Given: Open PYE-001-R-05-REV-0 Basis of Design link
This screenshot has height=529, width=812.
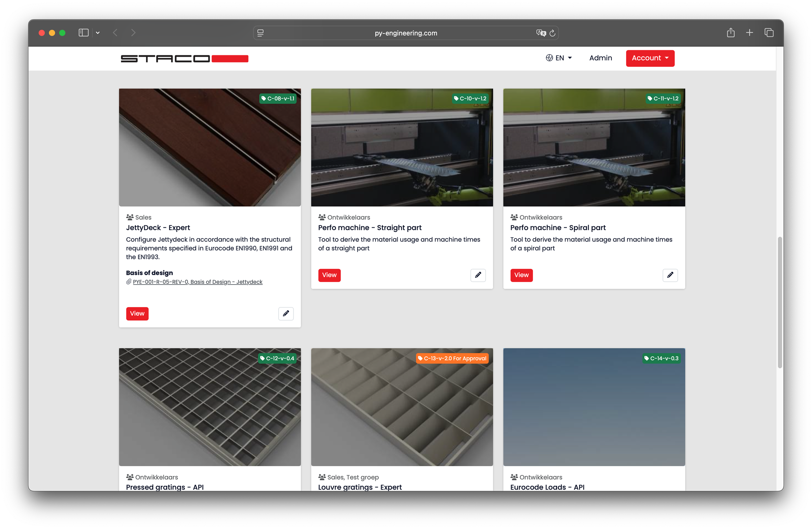Looking at the screenshot, I should (197, 282).
